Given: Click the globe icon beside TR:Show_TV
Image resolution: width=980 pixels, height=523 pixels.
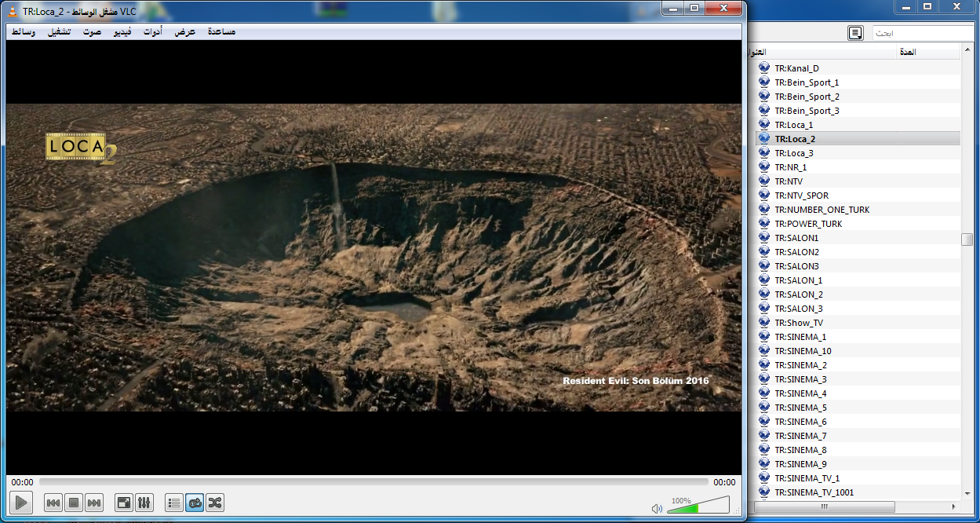Looking at the screenshot, I should [x=764, y=323].
